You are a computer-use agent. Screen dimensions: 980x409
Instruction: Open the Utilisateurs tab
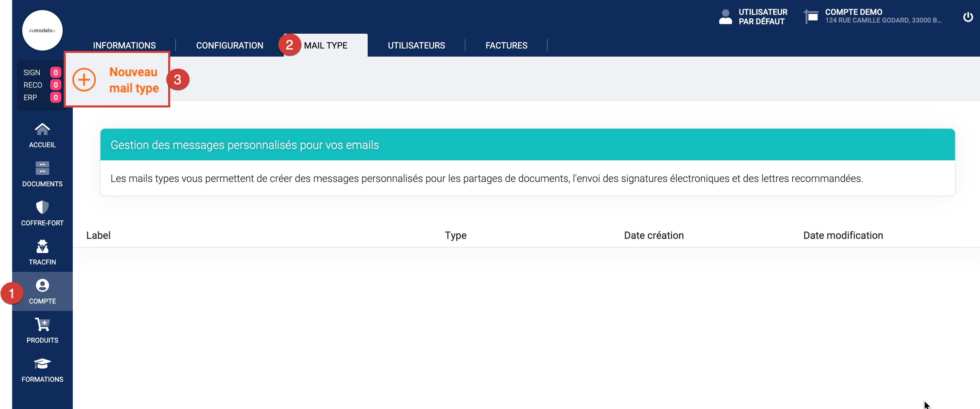click(x=416, y=45)
